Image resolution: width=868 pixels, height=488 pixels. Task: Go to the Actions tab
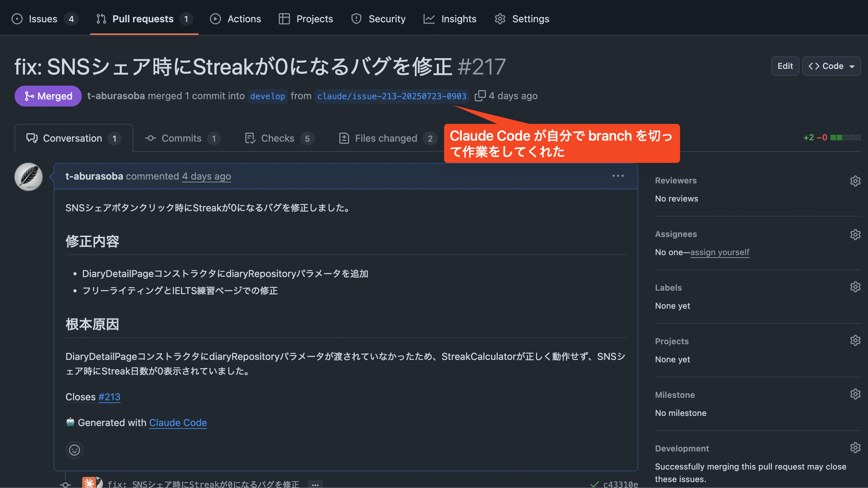tap(235, 19)
